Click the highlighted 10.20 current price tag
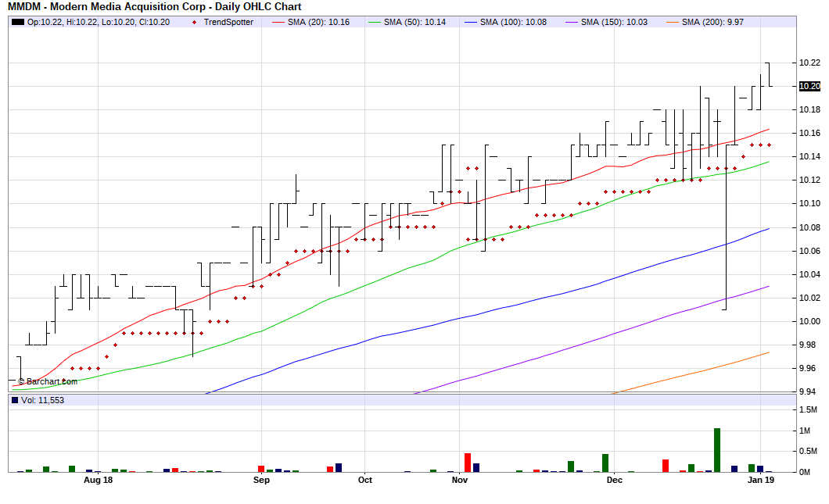The height and width of the screenshot is (504, 829). (809, 86)
